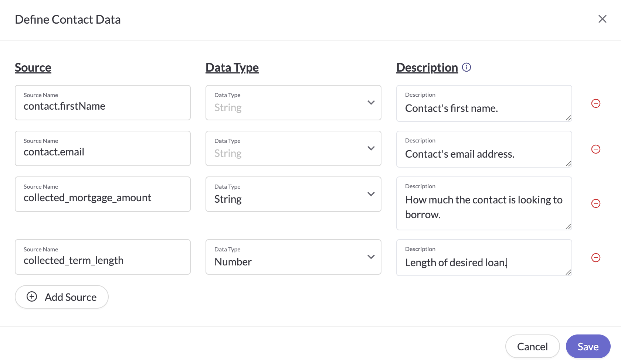Click the Data Type column header

pos(232,67)
